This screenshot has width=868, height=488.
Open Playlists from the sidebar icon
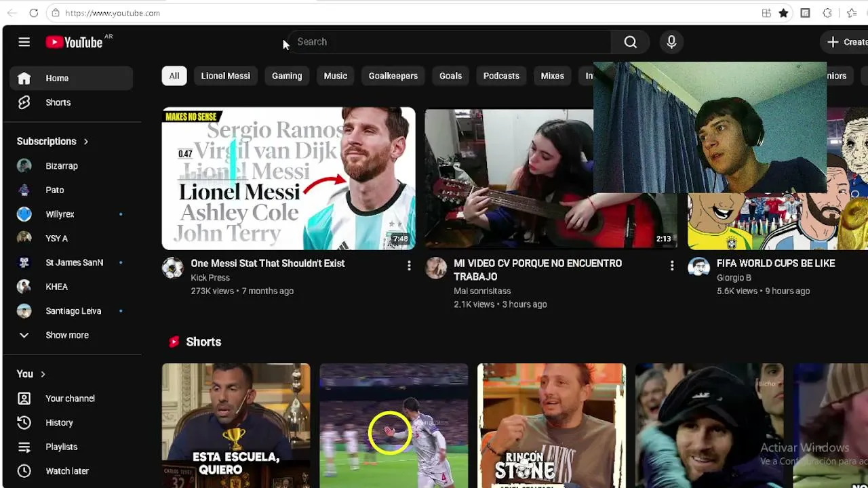[x=24, y=447]
